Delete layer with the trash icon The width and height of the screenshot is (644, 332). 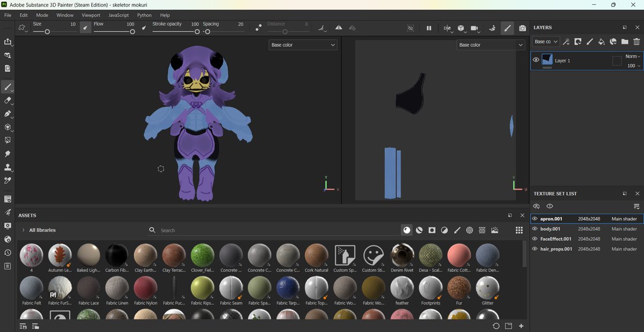[x=636, y=41]
